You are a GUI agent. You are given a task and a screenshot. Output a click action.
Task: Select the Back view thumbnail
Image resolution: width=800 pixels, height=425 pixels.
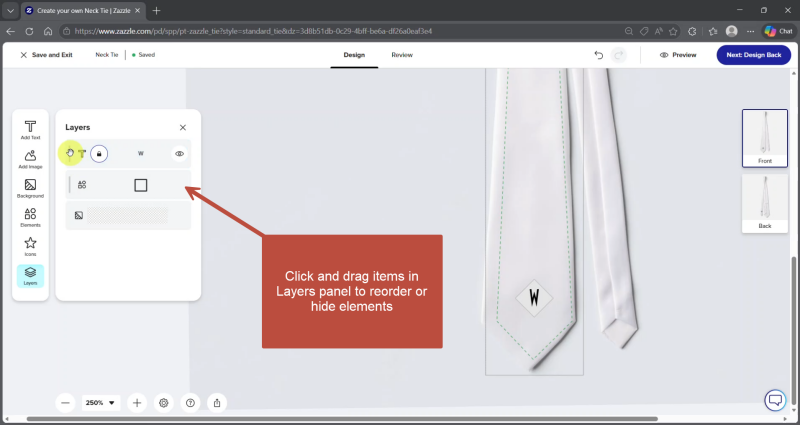(764, 204)
